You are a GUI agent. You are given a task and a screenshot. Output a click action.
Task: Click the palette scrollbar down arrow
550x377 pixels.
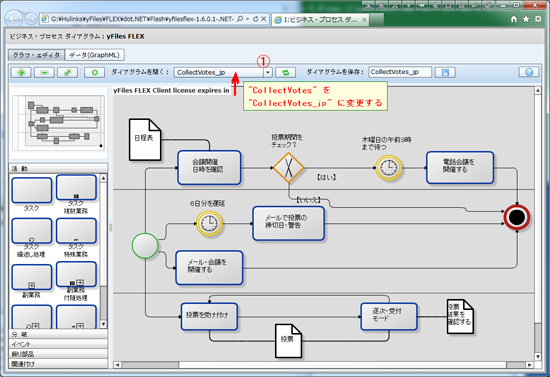tap(103, 324)
